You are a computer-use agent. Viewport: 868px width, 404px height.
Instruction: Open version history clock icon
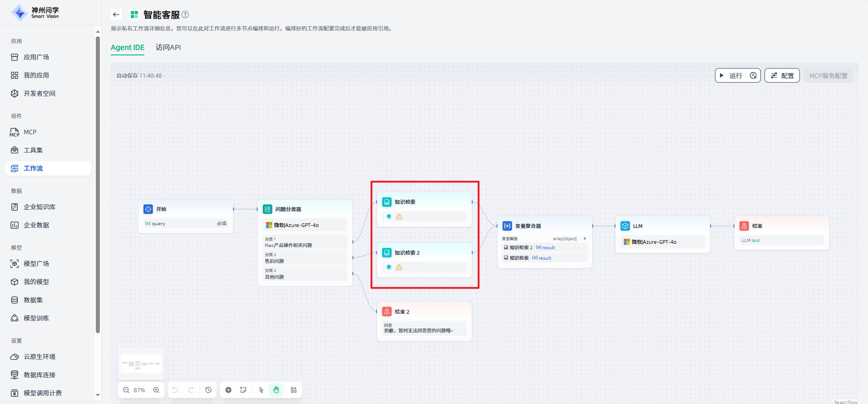click(x=208, y=390)
